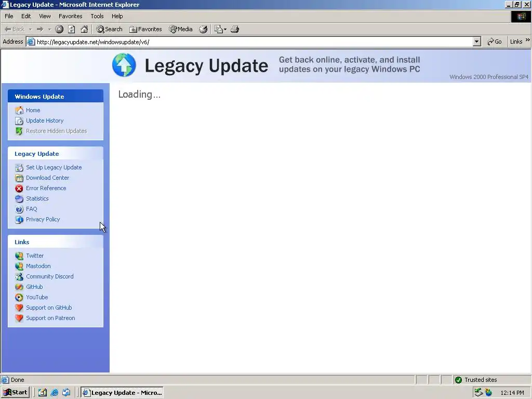Open the Update History link

[x=45, y=121]
